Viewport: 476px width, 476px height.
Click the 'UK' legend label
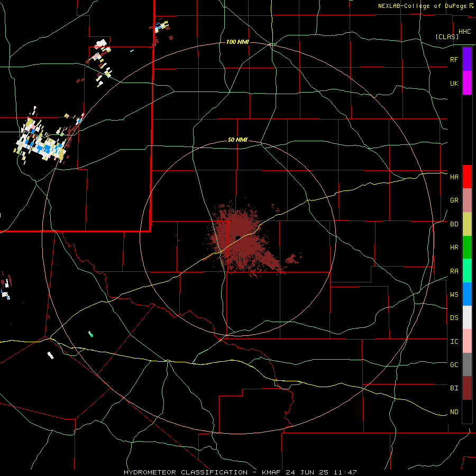pyautogui.click(x=454, y=83)
